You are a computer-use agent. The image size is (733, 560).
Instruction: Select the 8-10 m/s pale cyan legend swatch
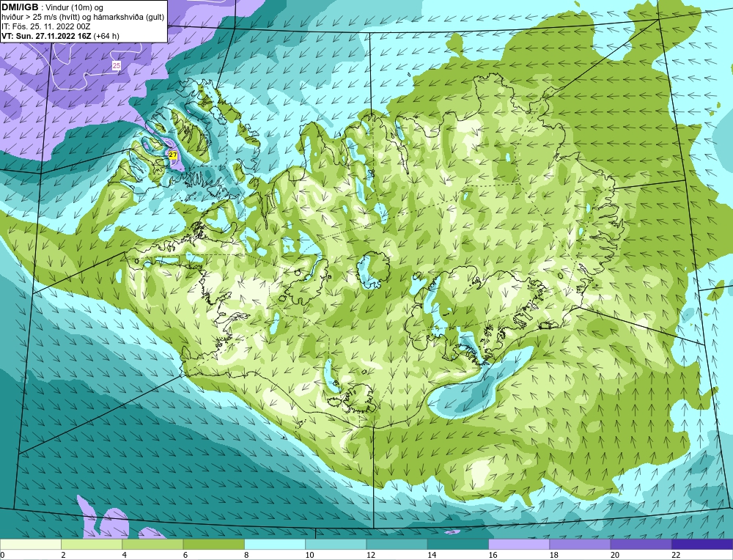pos(275,544)
